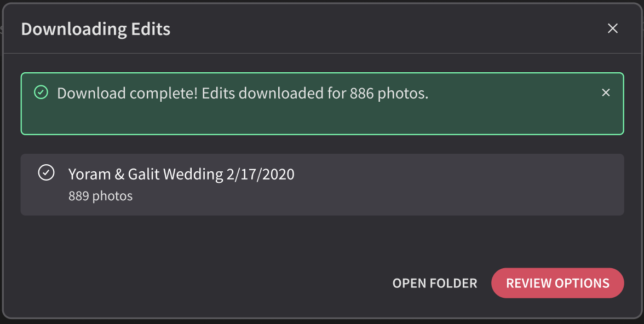Click the word Galit in the project name
The width and height of the screenshot is (644, 324).
tap(143, 174)
